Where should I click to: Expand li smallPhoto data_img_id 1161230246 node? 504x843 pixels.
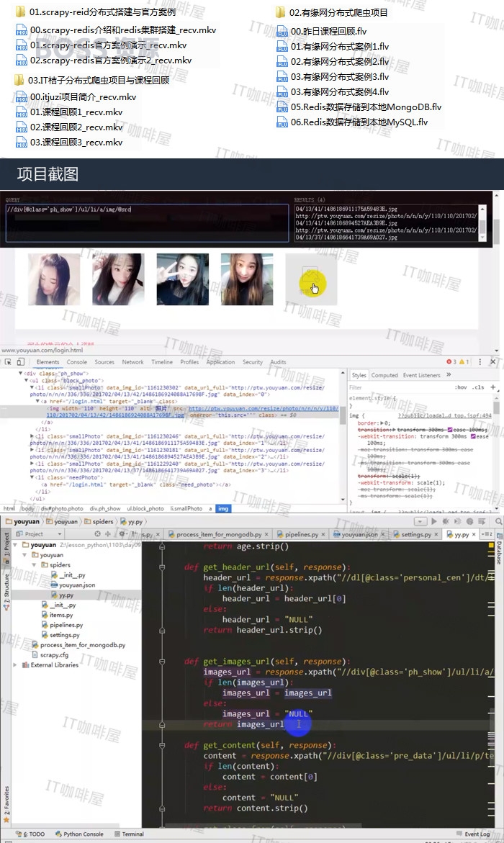pyautogui.click(x=32, y=436)
